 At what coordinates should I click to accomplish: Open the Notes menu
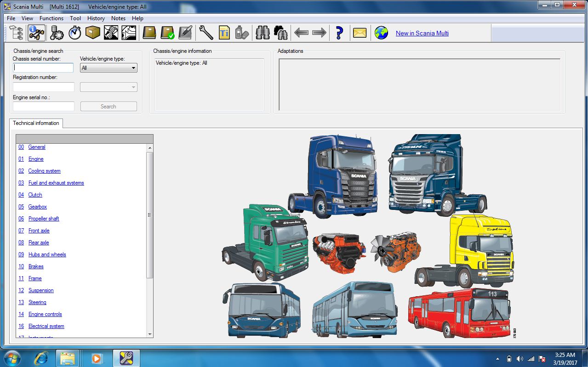[118, 18]
